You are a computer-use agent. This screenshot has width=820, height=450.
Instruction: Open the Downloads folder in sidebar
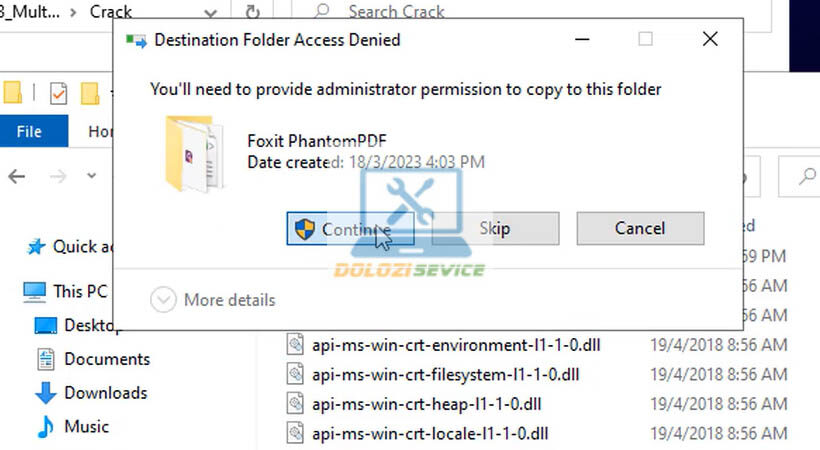(105, 393)
